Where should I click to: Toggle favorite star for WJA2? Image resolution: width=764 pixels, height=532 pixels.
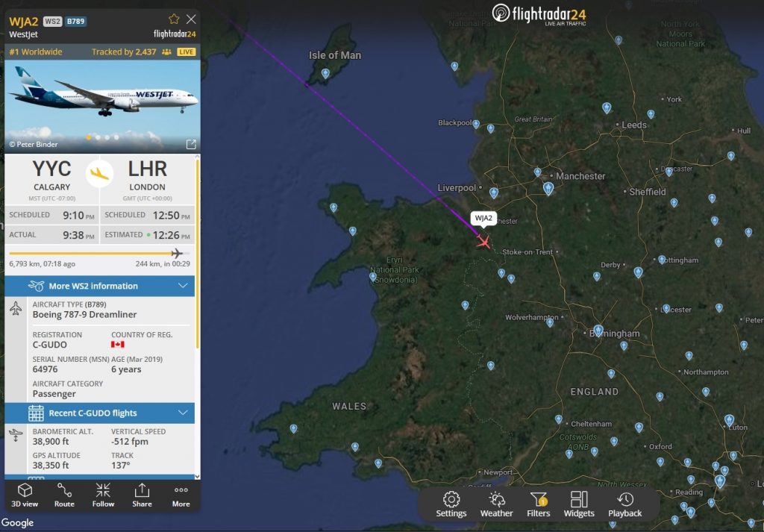[174, 19]
